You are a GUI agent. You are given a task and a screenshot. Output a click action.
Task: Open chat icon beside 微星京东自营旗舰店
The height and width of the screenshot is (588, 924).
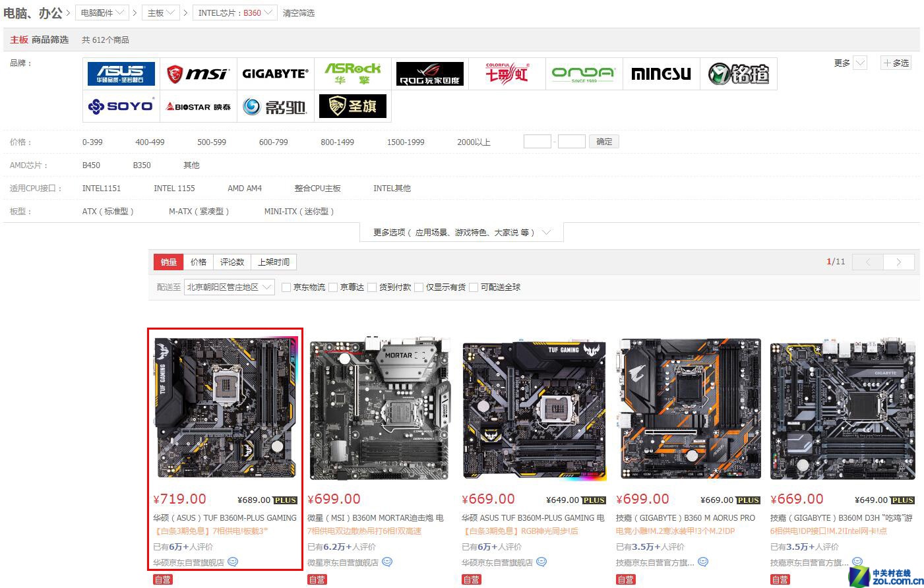387,562
